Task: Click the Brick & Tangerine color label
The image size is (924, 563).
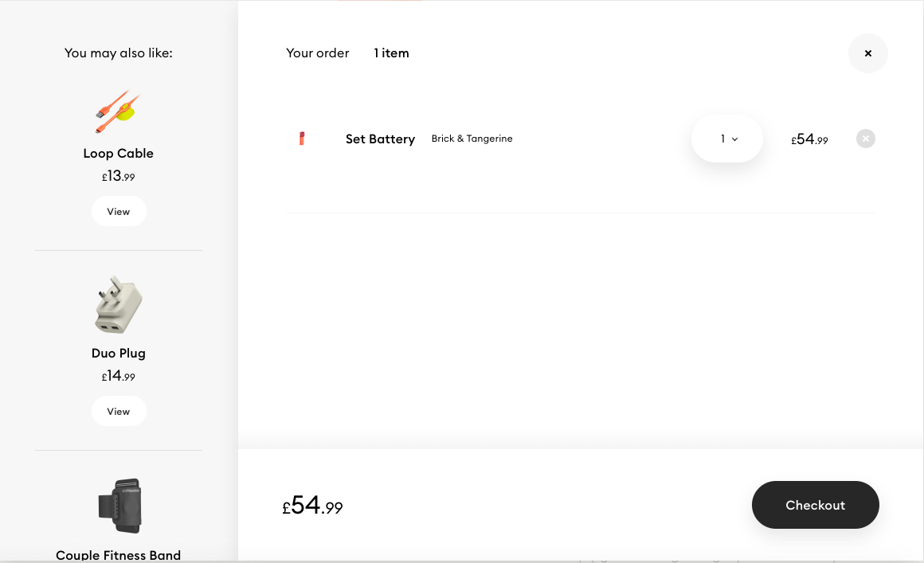Action: coord(472,139)
